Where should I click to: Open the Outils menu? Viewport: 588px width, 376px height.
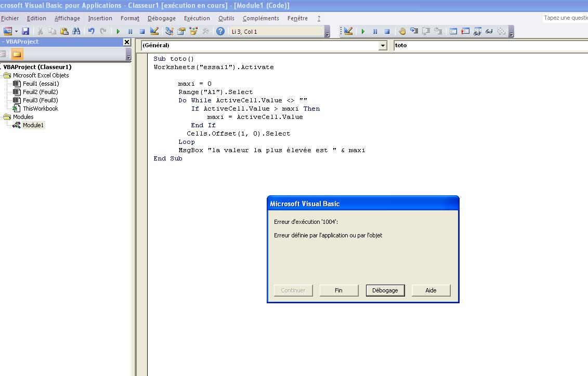(226, 18)
